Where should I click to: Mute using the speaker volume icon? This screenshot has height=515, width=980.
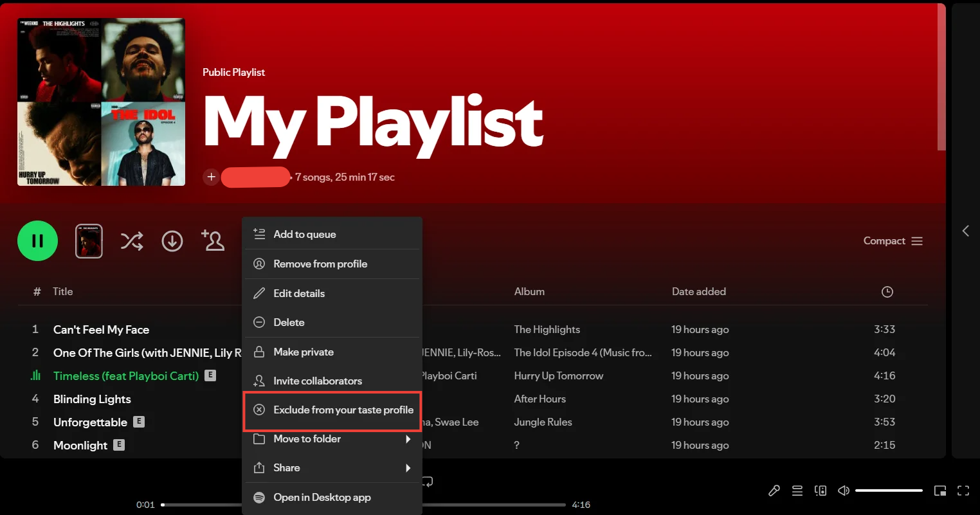pyautogui.click(x=844, y=491)
